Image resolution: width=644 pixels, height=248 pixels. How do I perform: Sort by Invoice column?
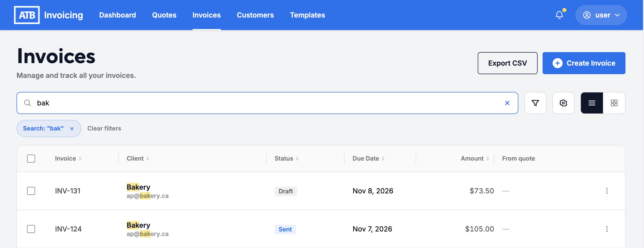coord(68,159)
